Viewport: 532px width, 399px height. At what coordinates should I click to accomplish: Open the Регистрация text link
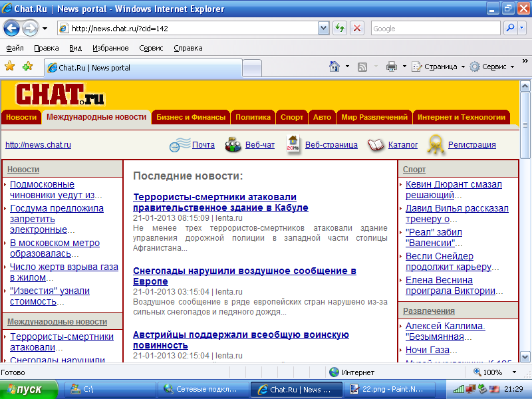point(472,145)
